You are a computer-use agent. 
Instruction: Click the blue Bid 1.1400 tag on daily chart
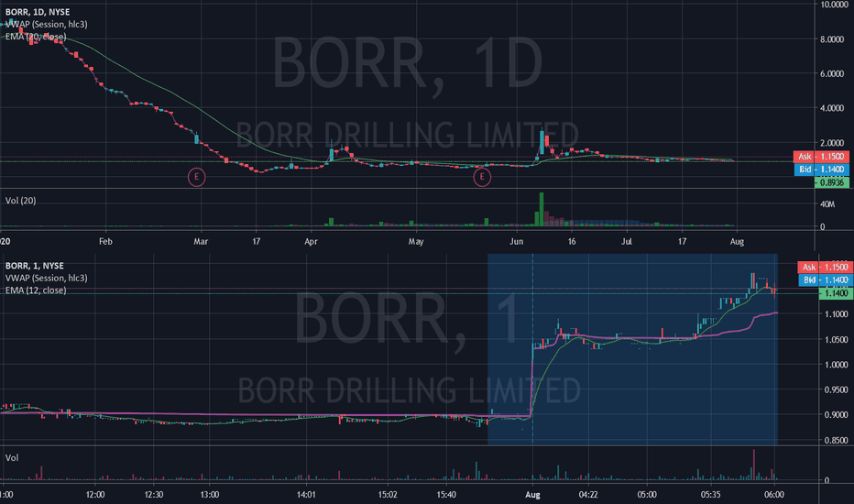821,170
